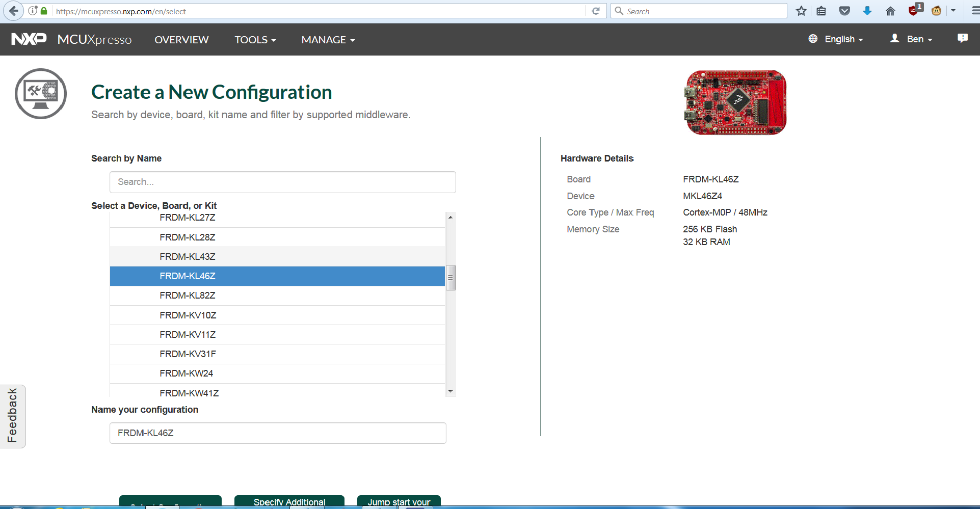Viewport: 980px width, 509px height.
Task: Click the feedback speech bubble icon
Action: click(x=962, y=38)
